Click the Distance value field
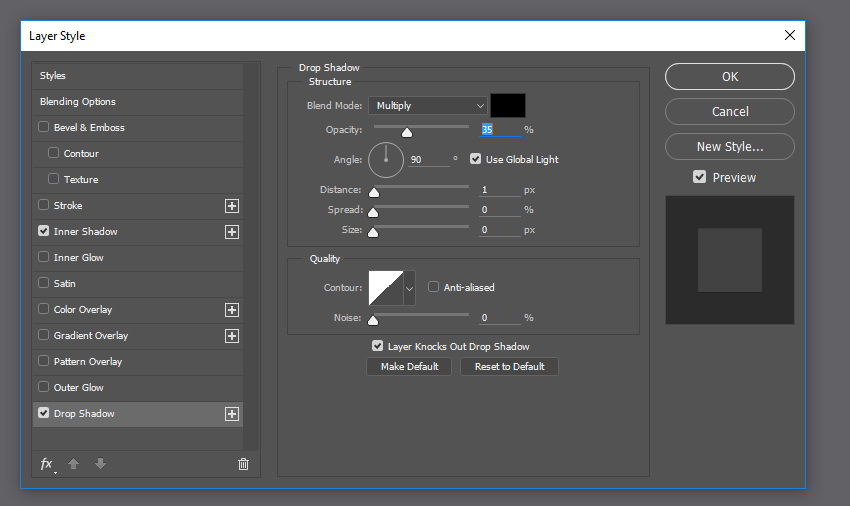 (x=500, y=190)
